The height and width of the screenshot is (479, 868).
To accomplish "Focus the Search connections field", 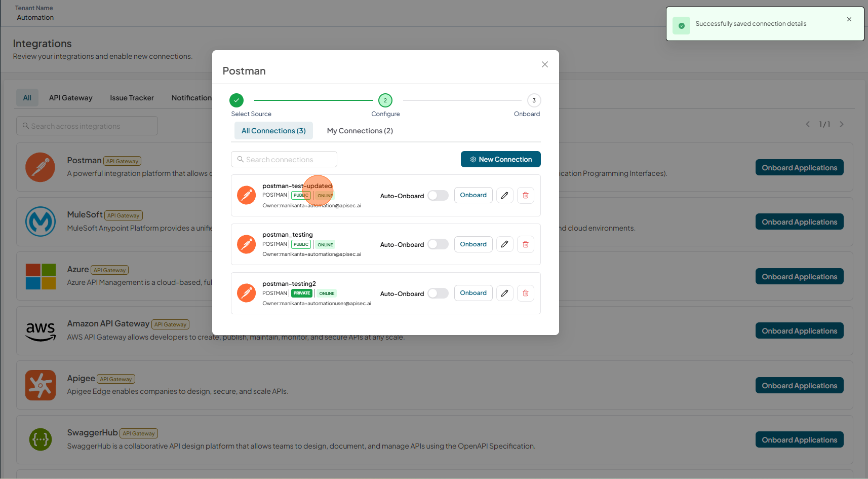I will coord(284,159).
